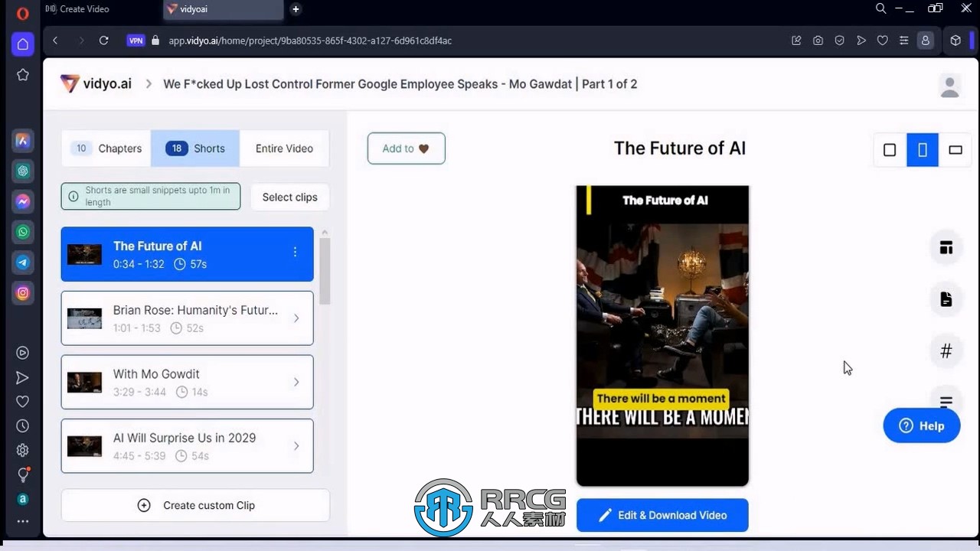Open the ad blocker shield icon

click(x=839, y=41)
